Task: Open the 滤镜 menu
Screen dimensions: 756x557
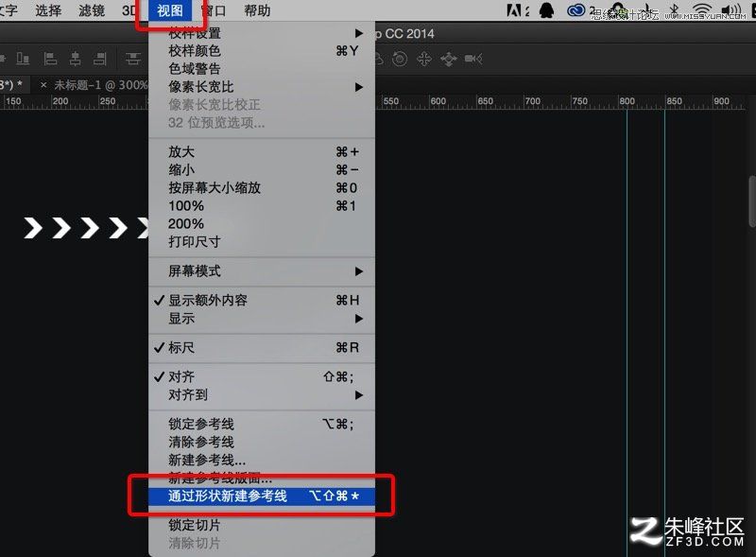Action: [x=92, y=10]
